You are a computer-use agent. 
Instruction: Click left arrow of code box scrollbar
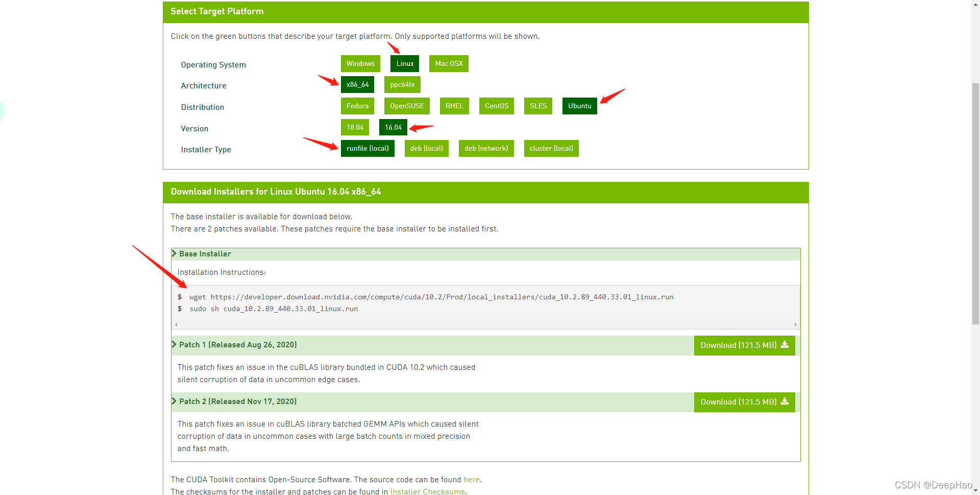176,325
